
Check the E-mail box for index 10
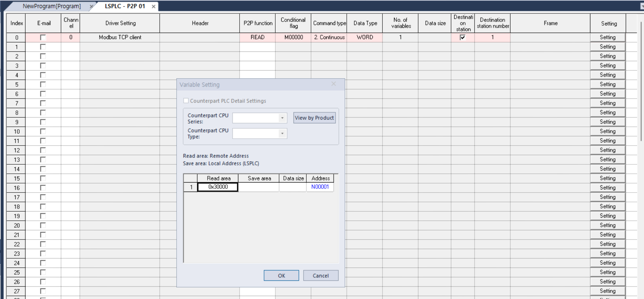(43, 131)
